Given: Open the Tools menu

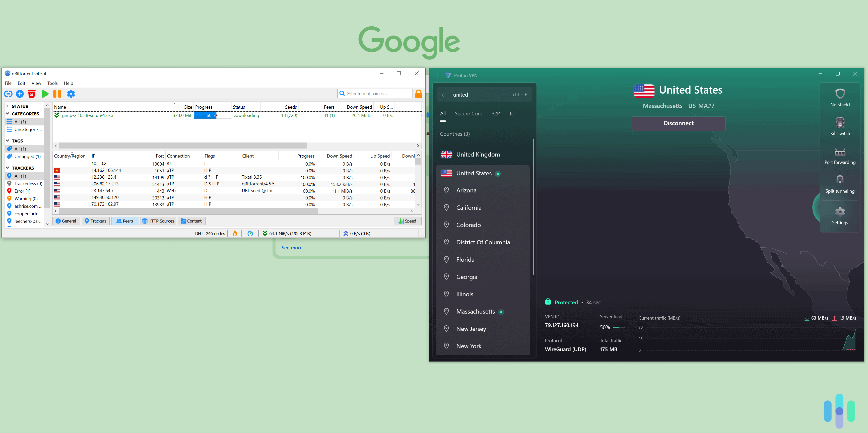Looking at the screenshot, I should (x=52, y=83).
